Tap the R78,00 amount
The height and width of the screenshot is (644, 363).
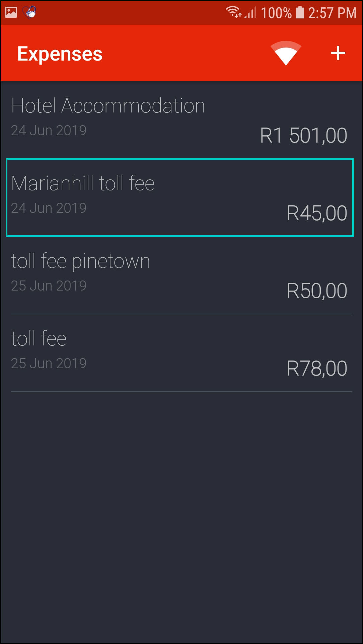pyautogui.click(x=317, y=369)
